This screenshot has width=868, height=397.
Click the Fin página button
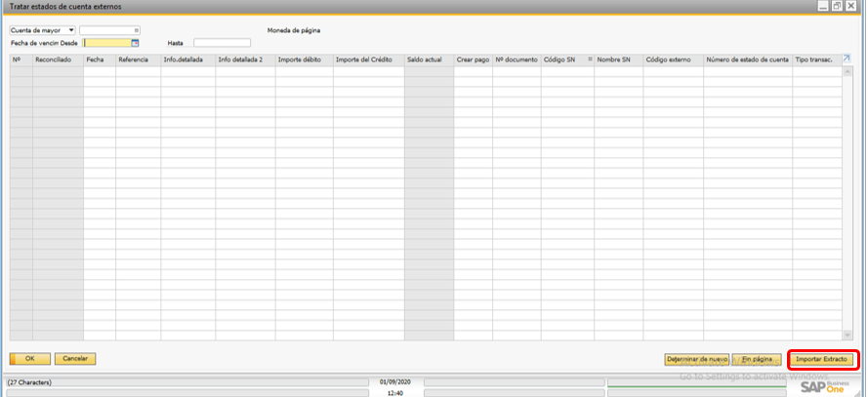pyautogui.click(x=757, y=359)
